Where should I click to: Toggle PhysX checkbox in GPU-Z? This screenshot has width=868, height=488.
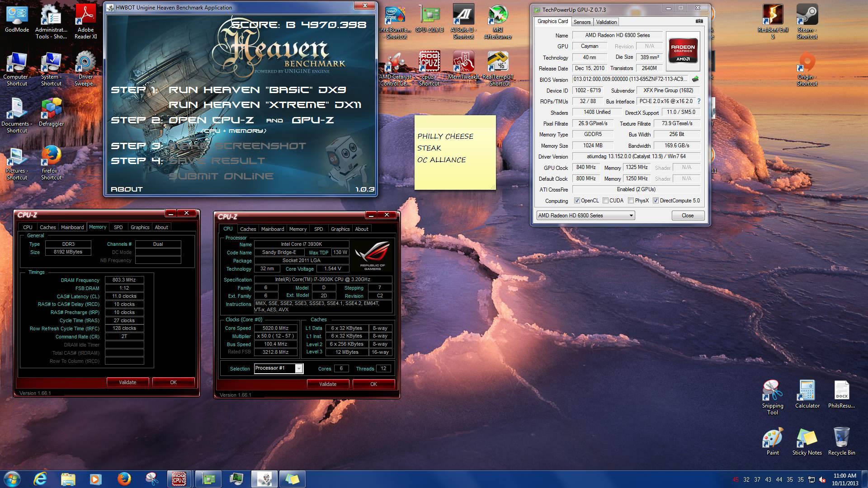pos(631,201)
